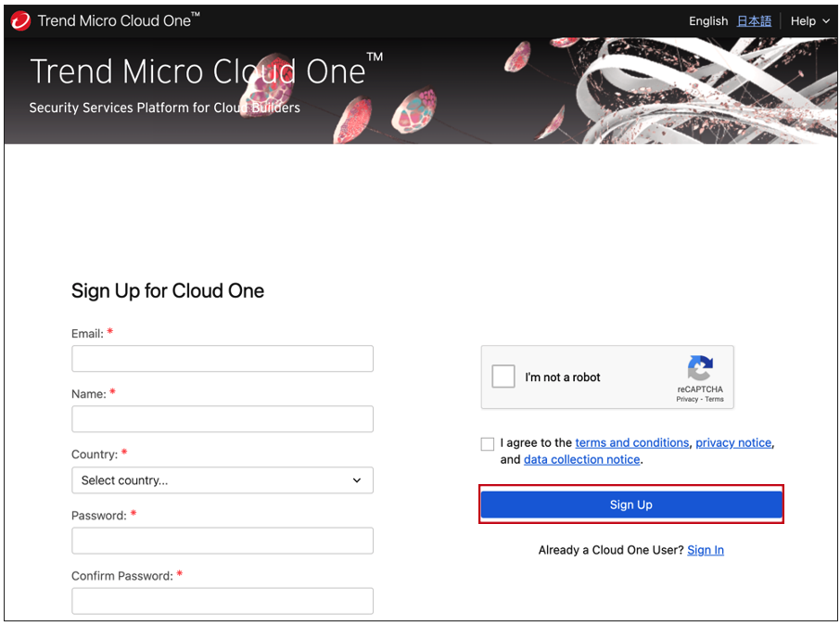
Task: Switch language to 日本語
Action: (x=754, y=21)
